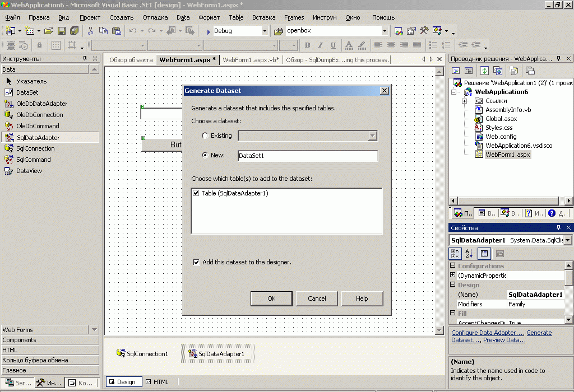Select SqlConnection1 in component tray

coord(142,353)
